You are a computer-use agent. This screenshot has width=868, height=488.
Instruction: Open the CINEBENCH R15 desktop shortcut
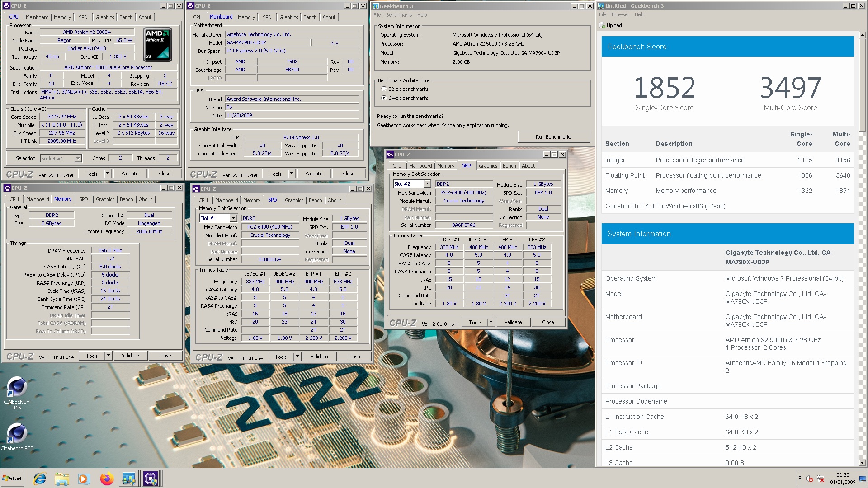tap(17, 393)
